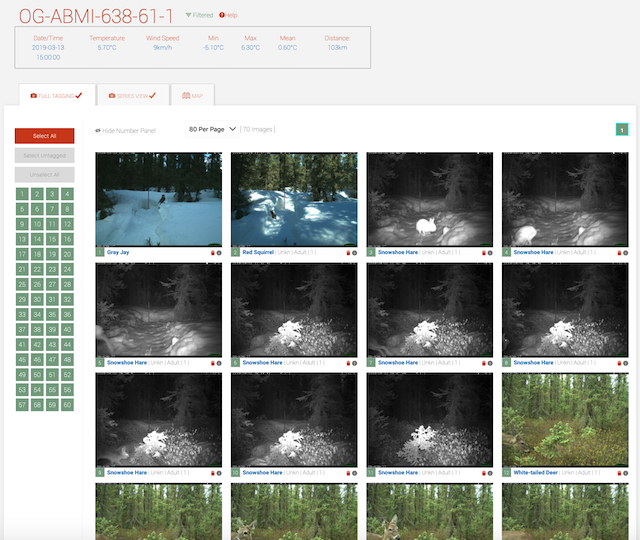Click the red icon on image 4 Snowshoe Hare

click(x=619, y=253)
